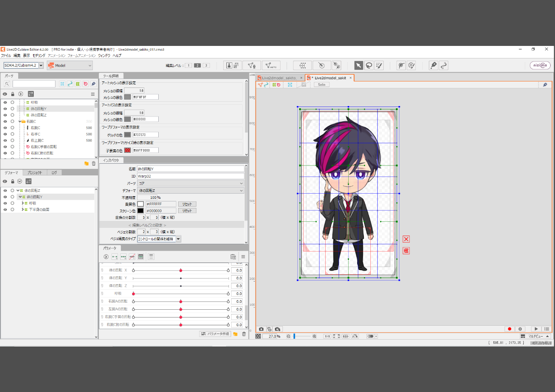Open the nizima logo button
This screenshot has height=392, width=555.
(x=540, y=65)
